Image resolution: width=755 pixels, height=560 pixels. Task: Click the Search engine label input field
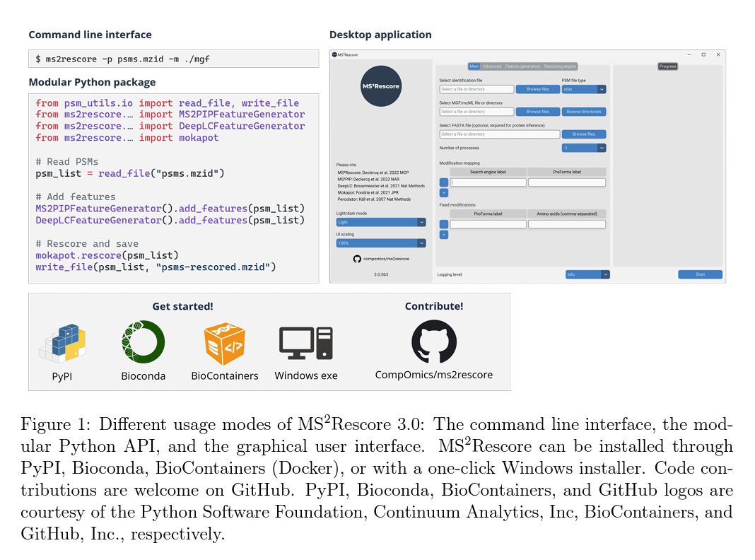[x=488, y=182]
